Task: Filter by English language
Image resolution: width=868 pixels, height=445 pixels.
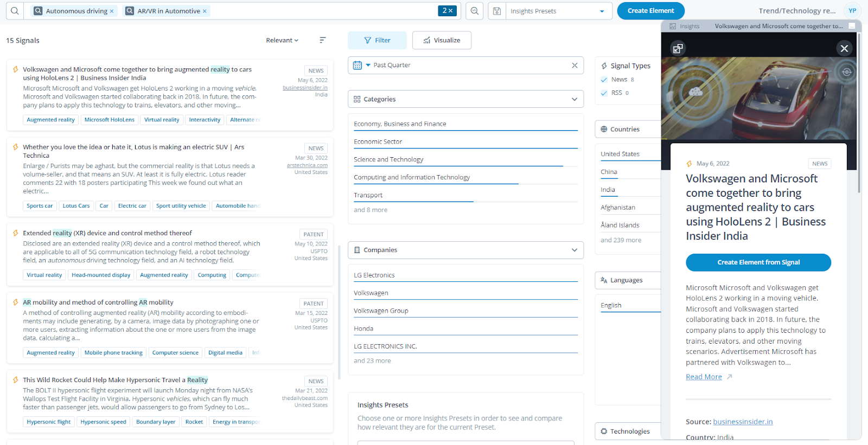Action: [611, 306]
